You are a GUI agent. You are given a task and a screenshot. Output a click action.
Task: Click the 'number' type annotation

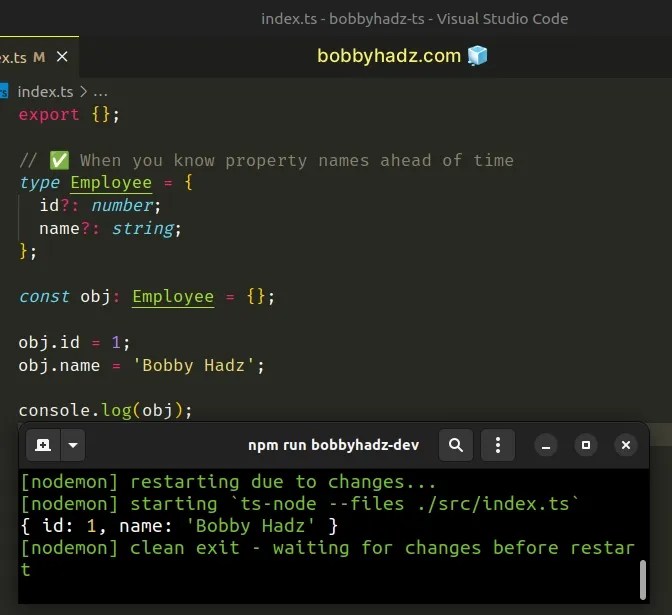click(122, 205)
